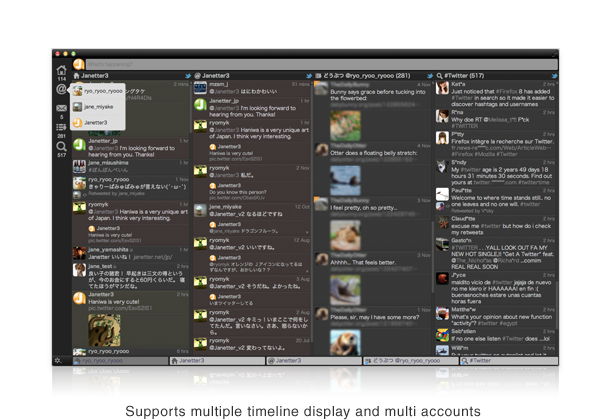Image resolution: width=610 pixels, height=420 pixels.
Task: Click scrollbar of #Twitter column
Action: tap(557, 305)
